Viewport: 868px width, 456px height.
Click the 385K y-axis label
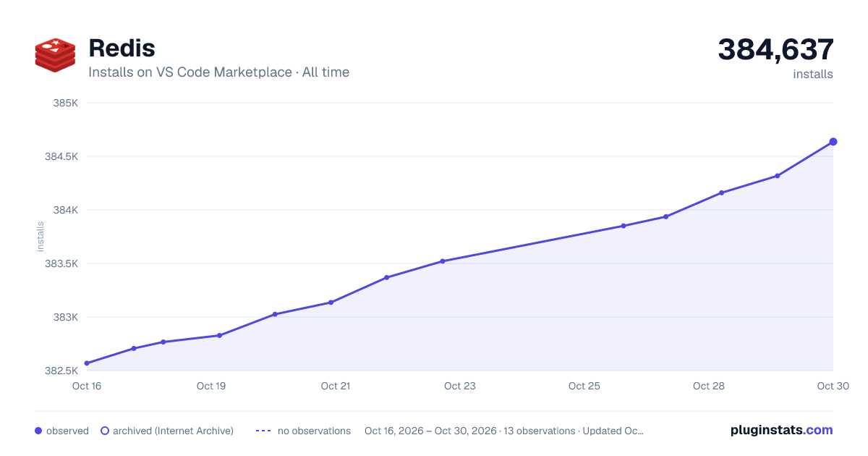click(66, 103)
